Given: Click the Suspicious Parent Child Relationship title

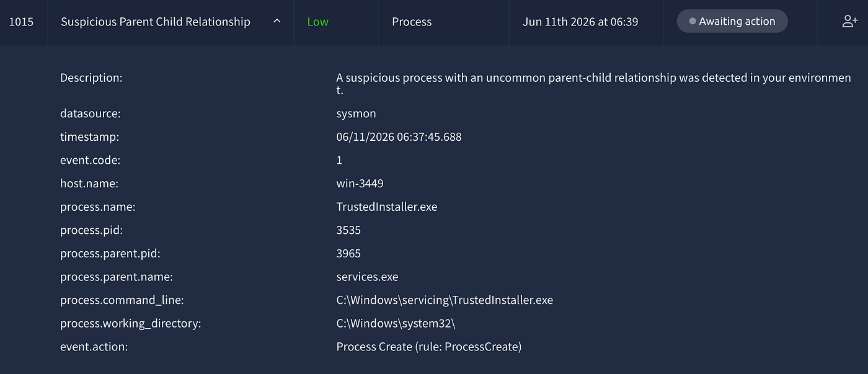Looking at the screenshot, I should click(156, 22).
